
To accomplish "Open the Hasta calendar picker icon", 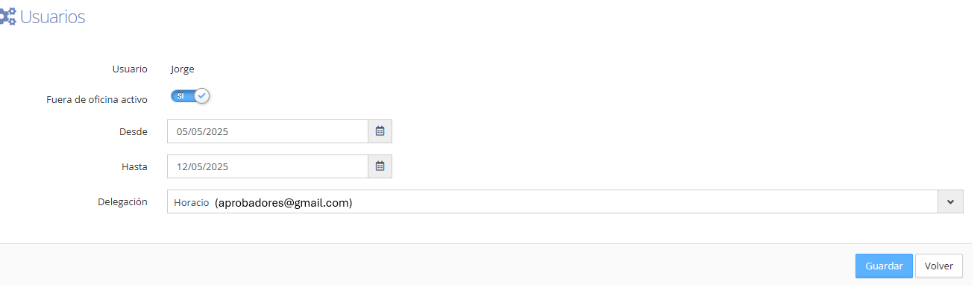I will tap(380, 166).
